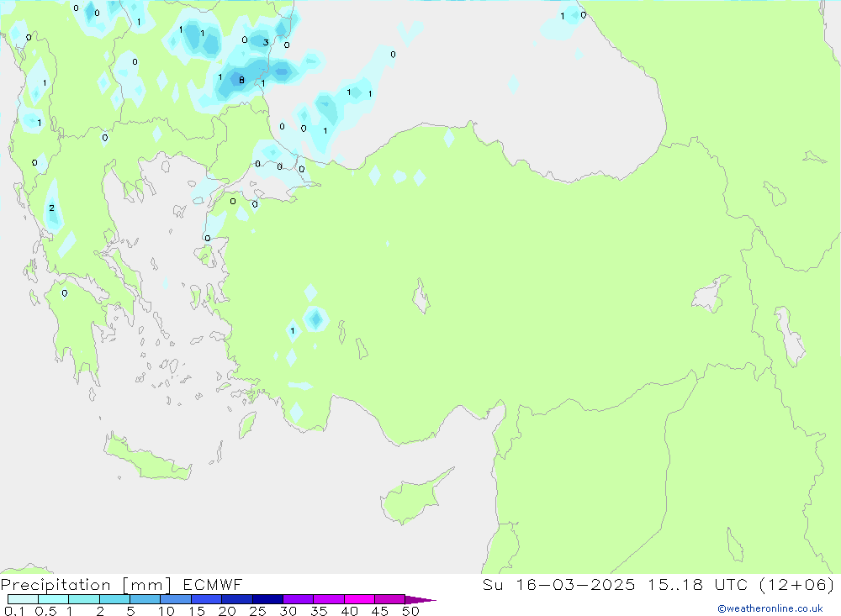Select the 20–25 mm dark blue legend swatch

(237, 599)
